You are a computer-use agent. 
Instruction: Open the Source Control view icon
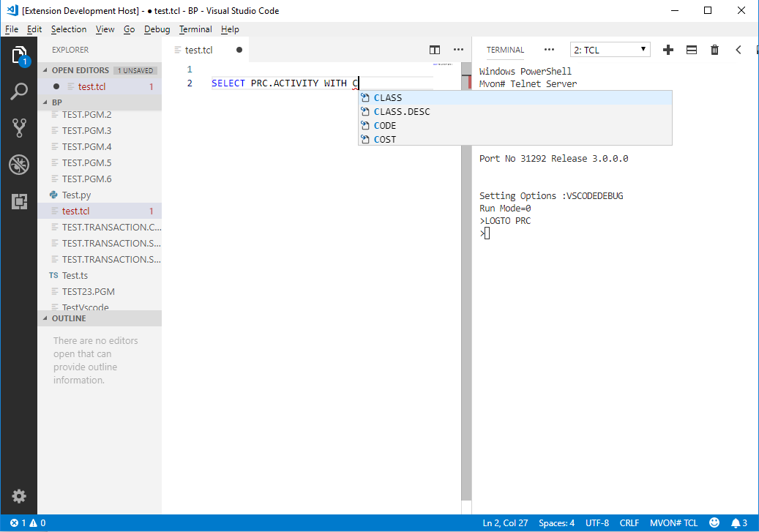pyautogui.click(x=19, y=128)
